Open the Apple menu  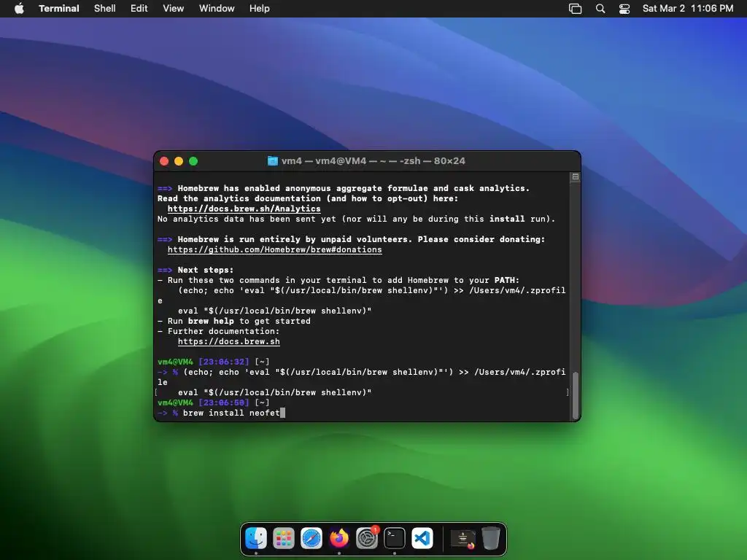pos(19,9)
